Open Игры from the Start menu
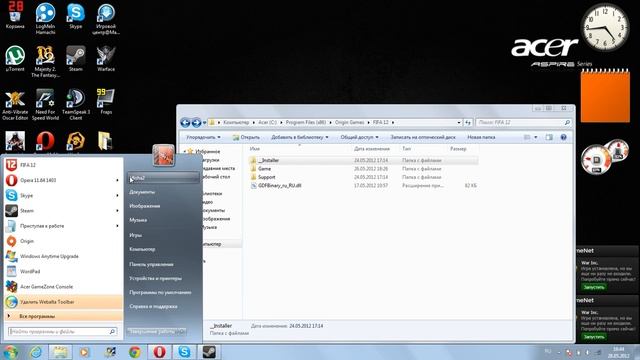The width and height of the screenshot is (640, 360). [x=136, y=235]
